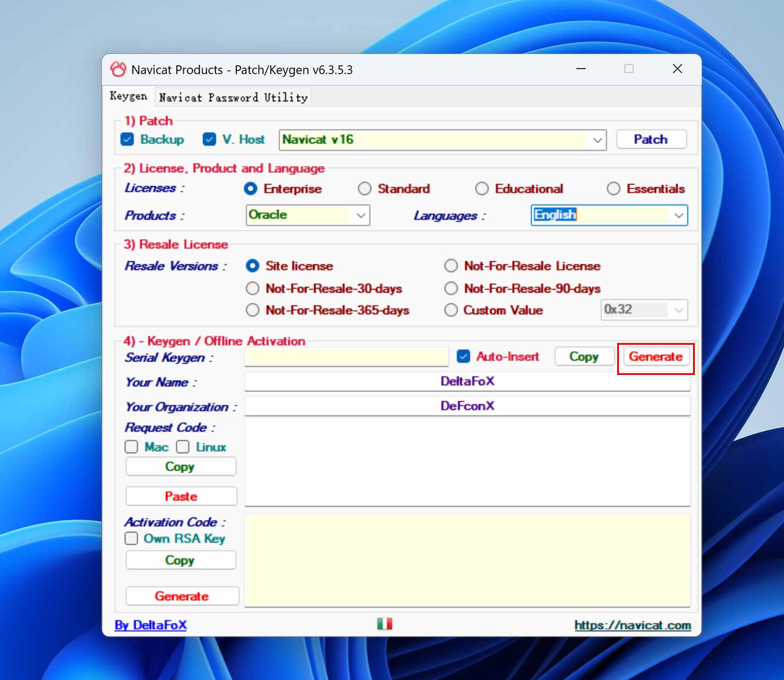
Task: Click the Italian flag icon
Action: 384,624
